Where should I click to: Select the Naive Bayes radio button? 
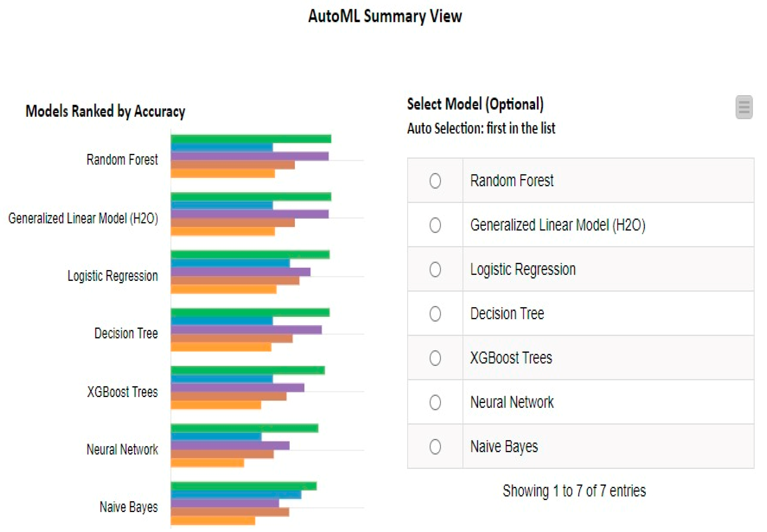(435, 446)
